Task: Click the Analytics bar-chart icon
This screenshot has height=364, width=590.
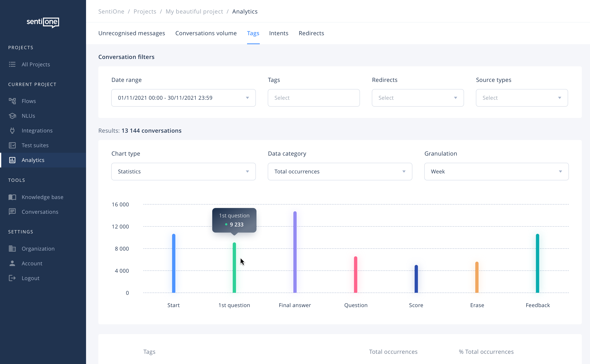Action: tap(12, 160)
